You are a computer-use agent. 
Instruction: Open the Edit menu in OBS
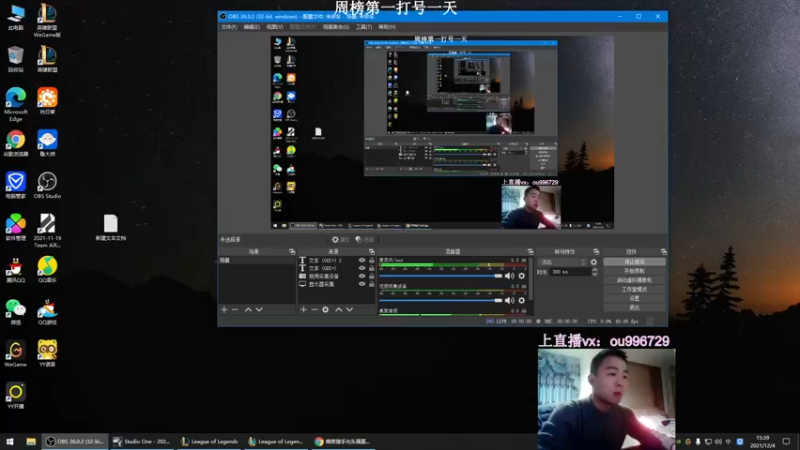[252, 27]
